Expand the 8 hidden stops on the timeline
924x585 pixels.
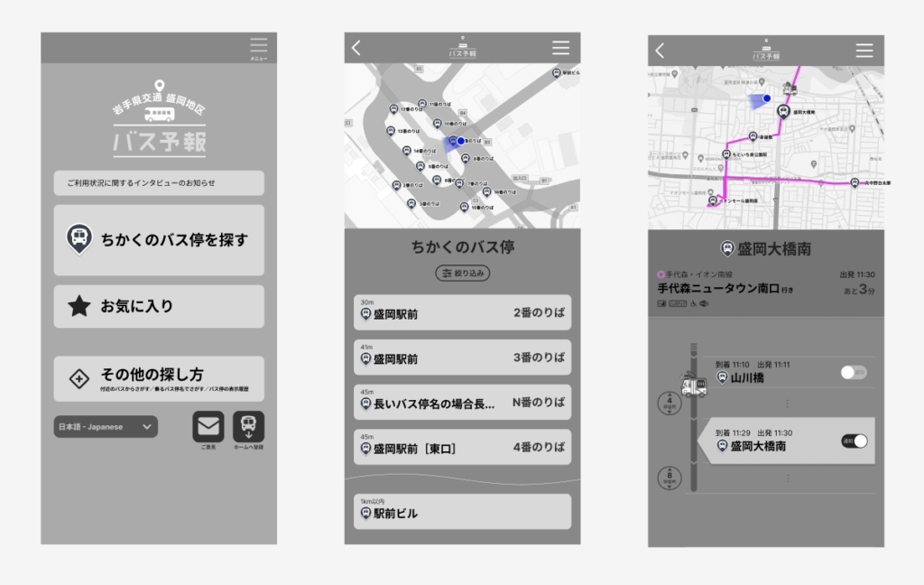(x=670, y=478)
